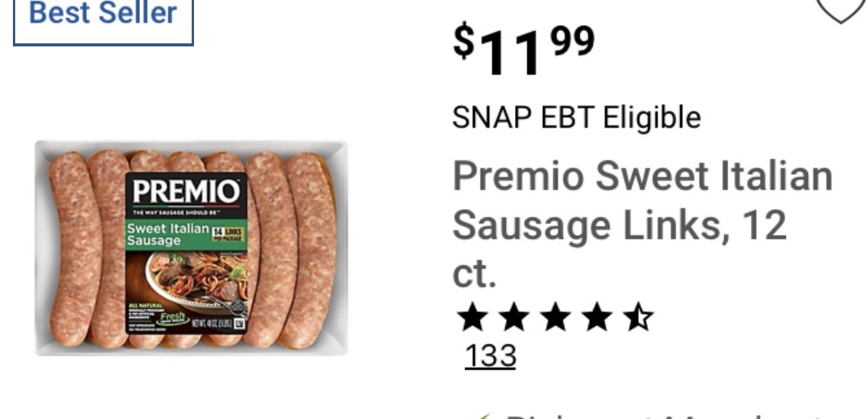Image resolution: width=868 pixels, height=419 pixels.
Task: Click the green Sweet Italian Sausage label
Action: point(167,235)
